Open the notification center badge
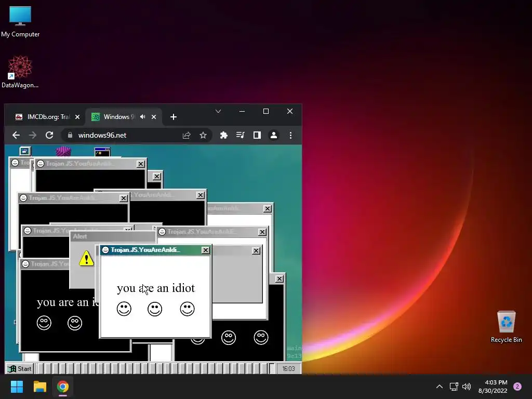This screenshot has height=399, width=532. pyautogui.click(x=517, y=387)
